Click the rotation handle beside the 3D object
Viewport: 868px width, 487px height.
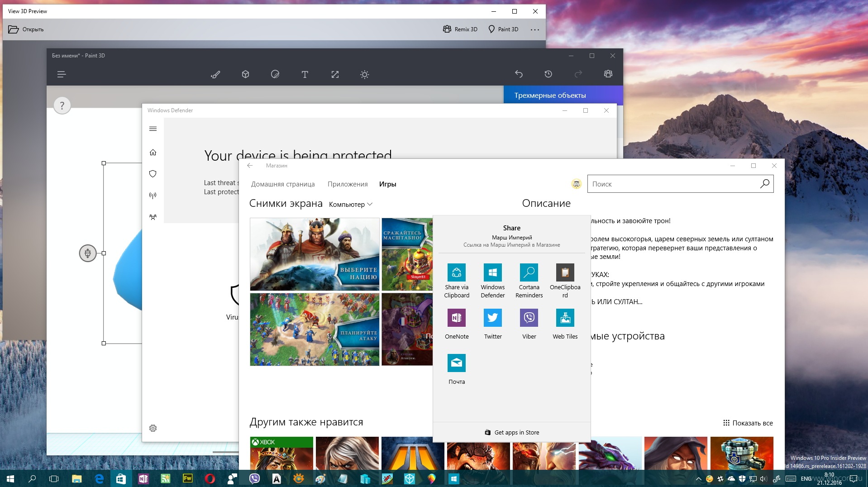point(88,253)
